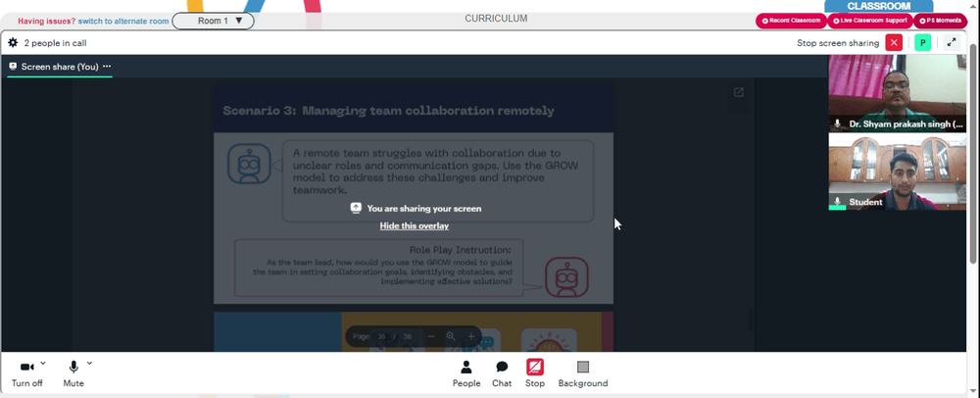This screenshot has height=398, width=980.
Task: Select Dr. Shyam prakash singh video tile
Action: click(897, 93)
